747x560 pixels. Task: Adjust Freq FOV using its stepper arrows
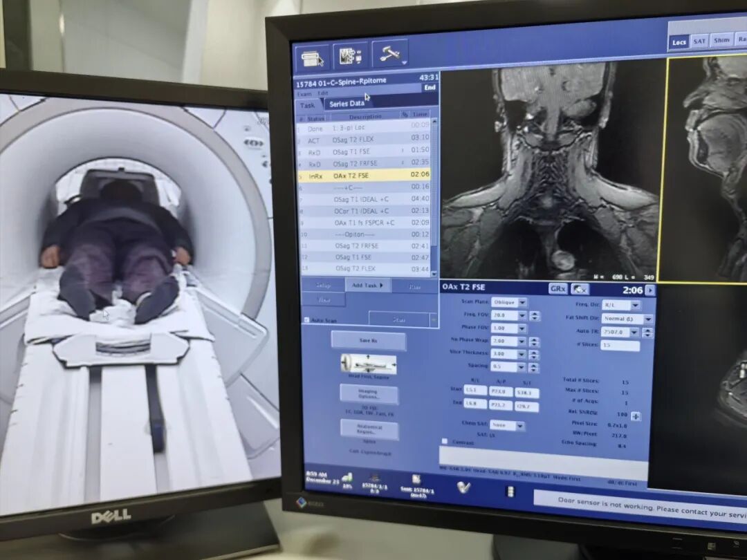(x=534, y=316)
